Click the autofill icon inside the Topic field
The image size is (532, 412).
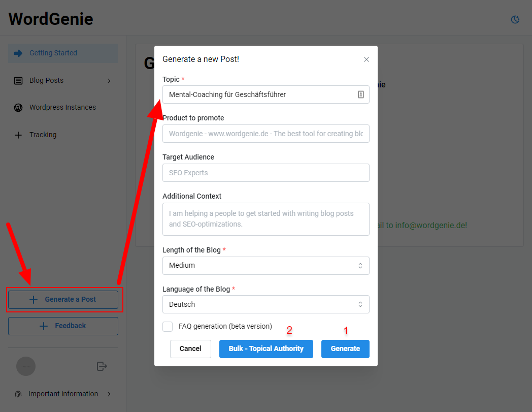(x=361, y=94)
